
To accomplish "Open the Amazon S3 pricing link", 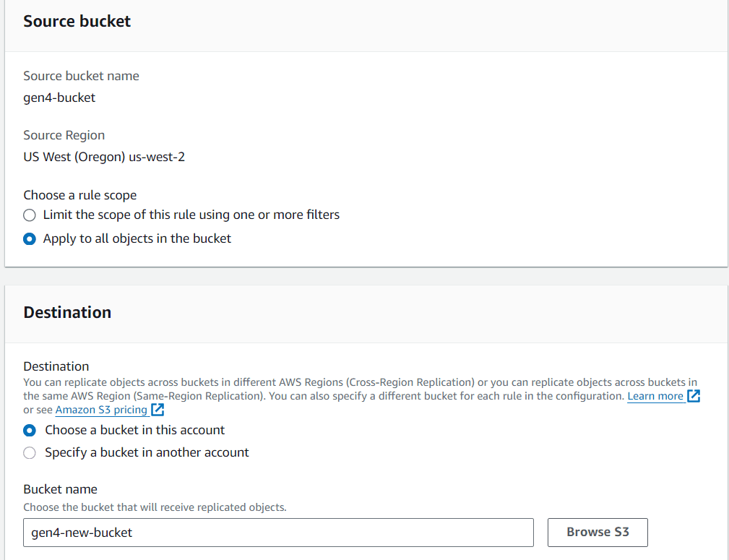I will point(101,410).
